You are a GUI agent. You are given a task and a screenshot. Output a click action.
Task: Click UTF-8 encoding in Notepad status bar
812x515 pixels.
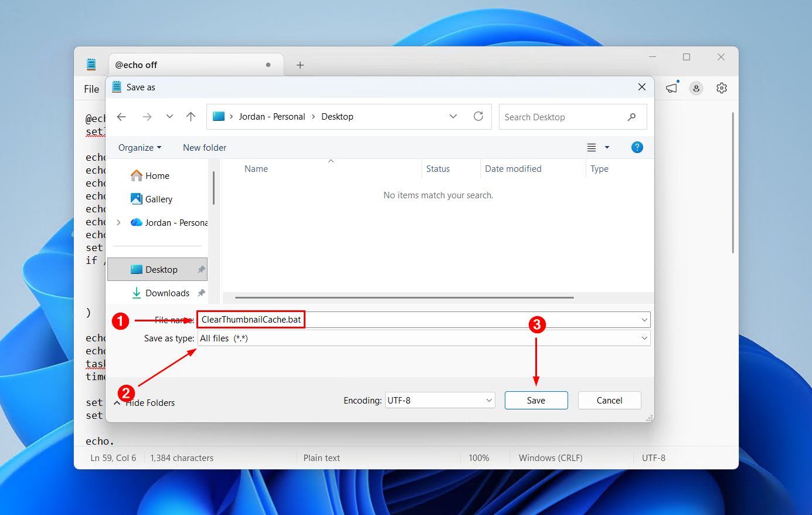[x=654, y=458]
